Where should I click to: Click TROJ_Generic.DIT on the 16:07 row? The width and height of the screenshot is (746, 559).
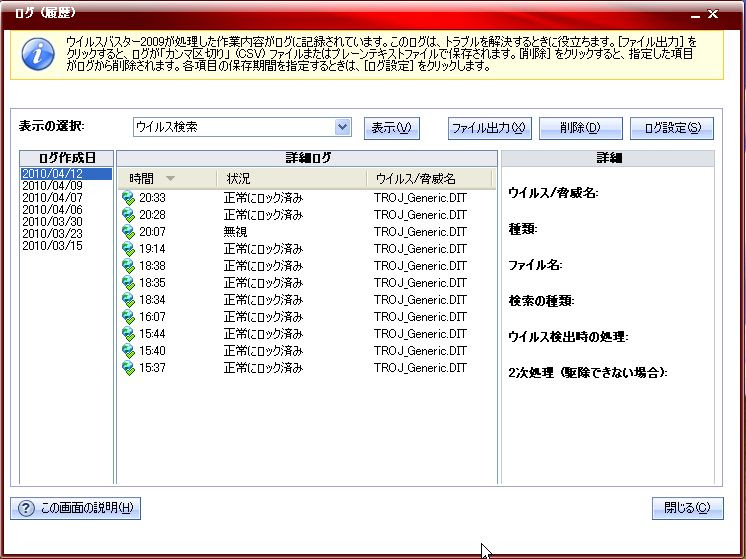tap(420, 317)
